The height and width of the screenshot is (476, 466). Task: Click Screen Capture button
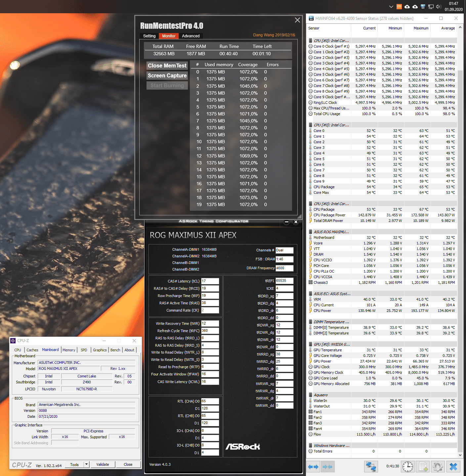click(x=167, y=76)
